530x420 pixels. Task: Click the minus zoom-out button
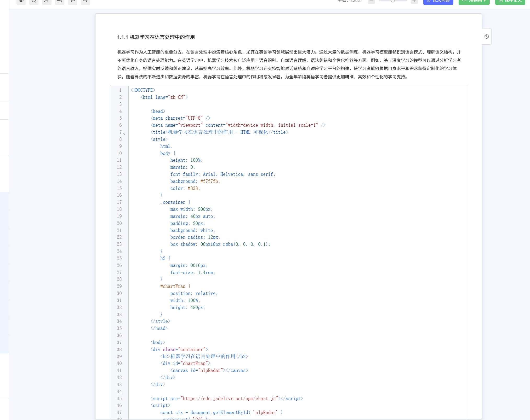point(371,1)
